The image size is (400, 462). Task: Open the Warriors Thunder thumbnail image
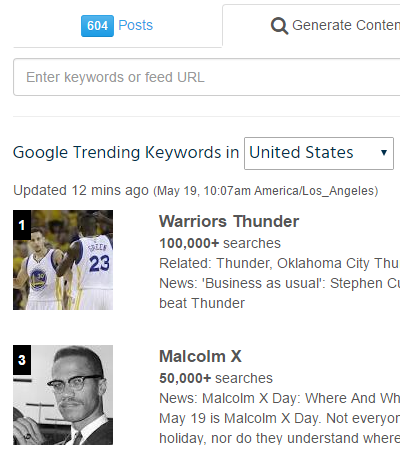[63, 260]
